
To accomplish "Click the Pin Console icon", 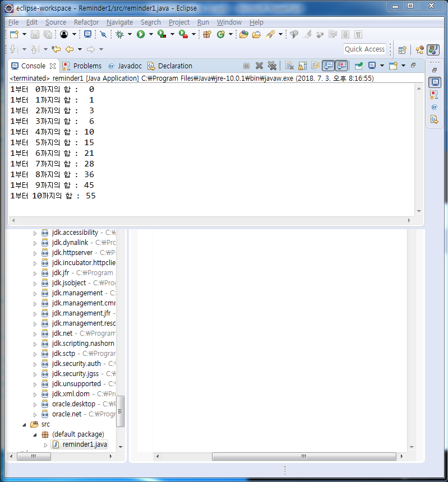I will tap(359, 66).
